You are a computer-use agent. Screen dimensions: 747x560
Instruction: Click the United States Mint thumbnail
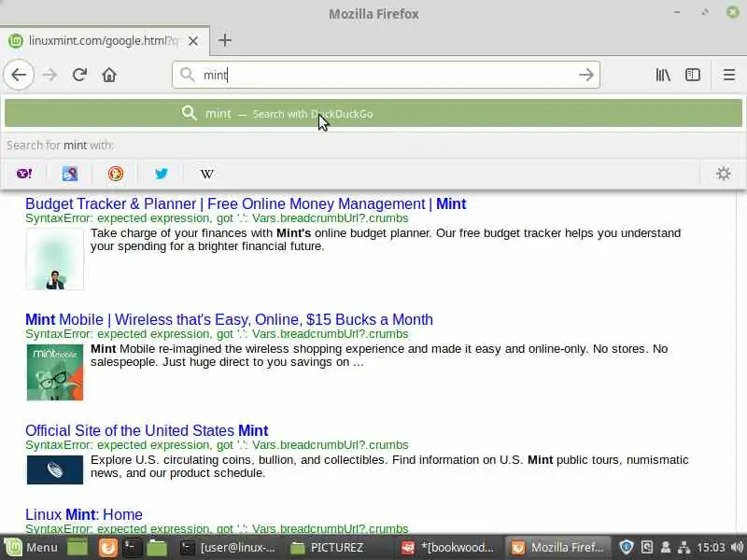tap(55, 469)
